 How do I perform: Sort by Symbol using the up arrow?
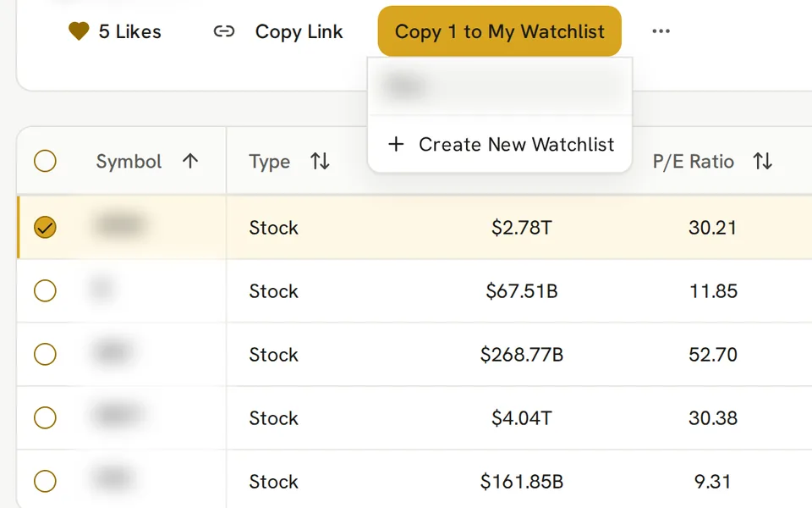click(190, 161)
